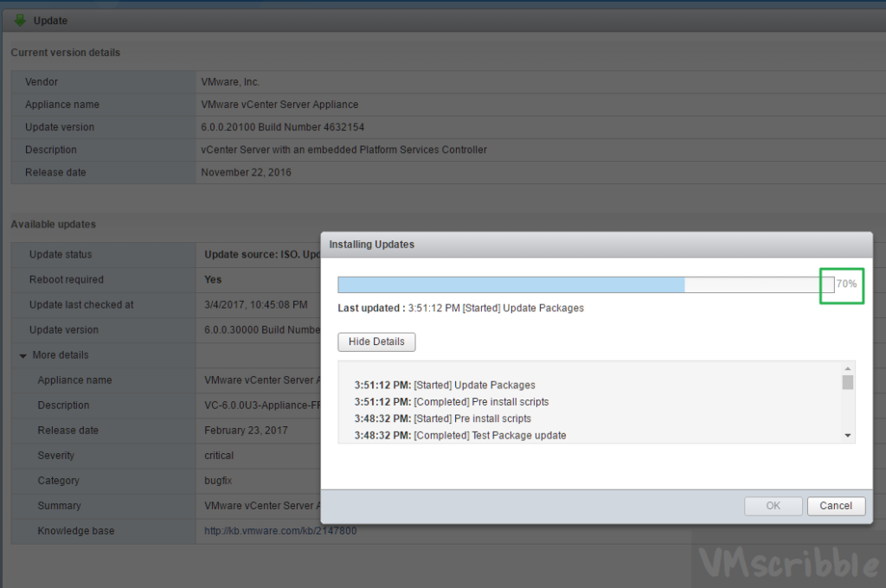Cancel the update installation
This screenshot has height=588, width=886.
pyautogui.click(x=836, y=506)
